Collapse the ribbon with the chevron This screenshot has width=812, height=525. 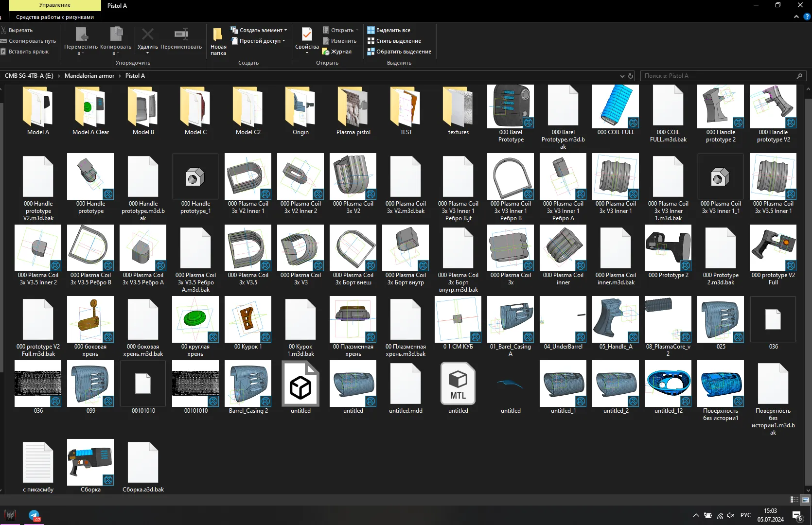[796, 17]
